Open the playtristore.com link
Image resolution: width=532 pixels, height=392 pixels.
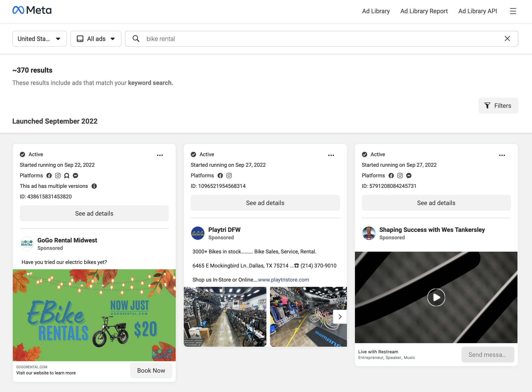283,280
